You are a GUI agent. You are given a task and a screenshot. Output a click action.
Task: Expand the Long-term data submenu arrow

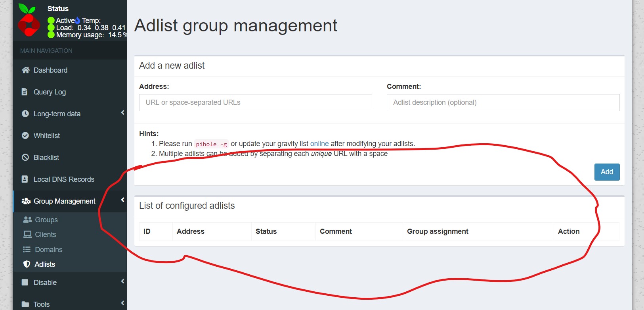pos(122,113)
